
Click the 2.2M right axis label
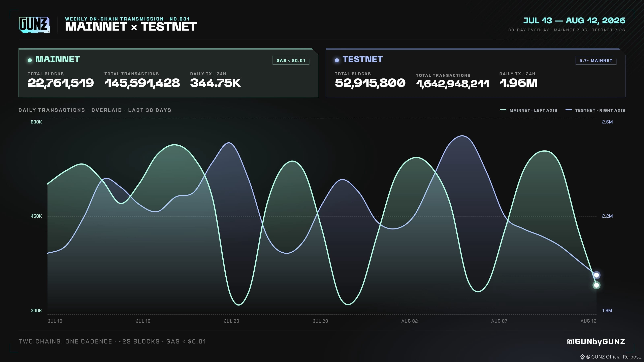[x=607, y=216]
